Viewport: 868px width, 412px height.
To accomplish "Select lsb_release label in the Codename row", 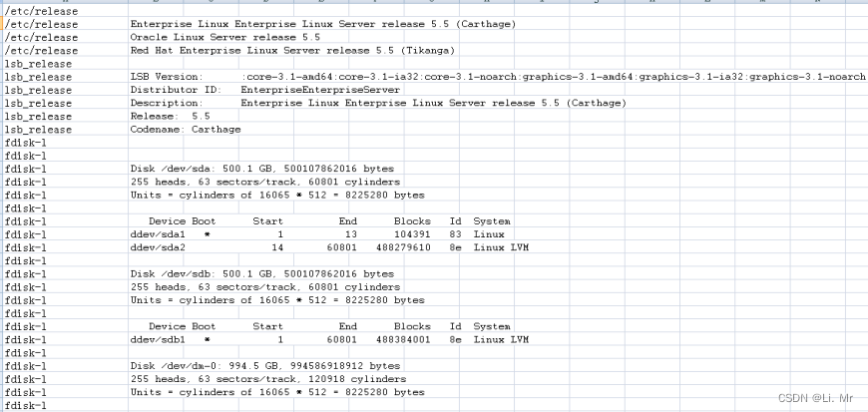I will 38,129.
